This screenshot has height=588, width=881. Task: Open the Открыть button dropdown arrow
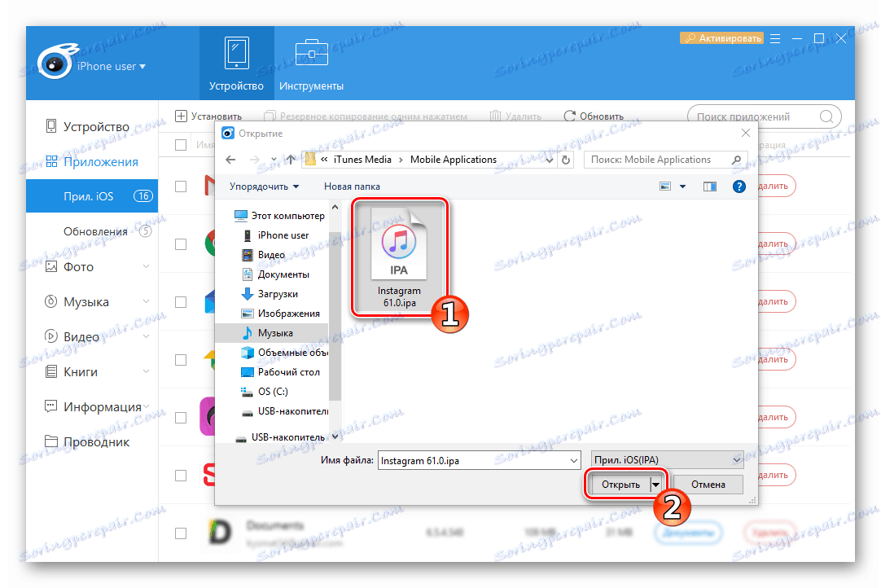pos(655,485)
